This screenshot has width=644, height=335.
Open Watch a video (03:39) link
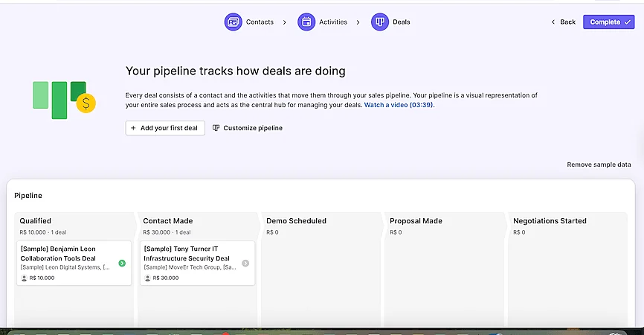click(x=399, y=105)
